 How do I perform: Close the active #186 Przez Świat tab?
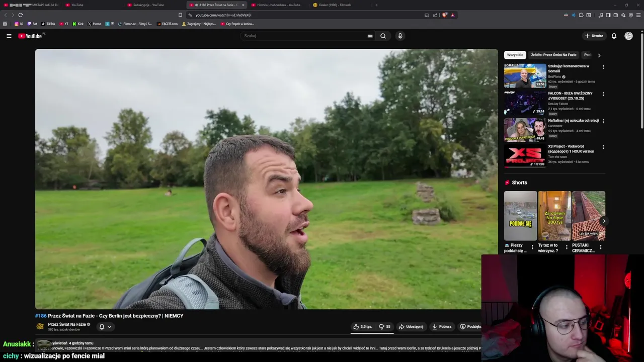243,5
